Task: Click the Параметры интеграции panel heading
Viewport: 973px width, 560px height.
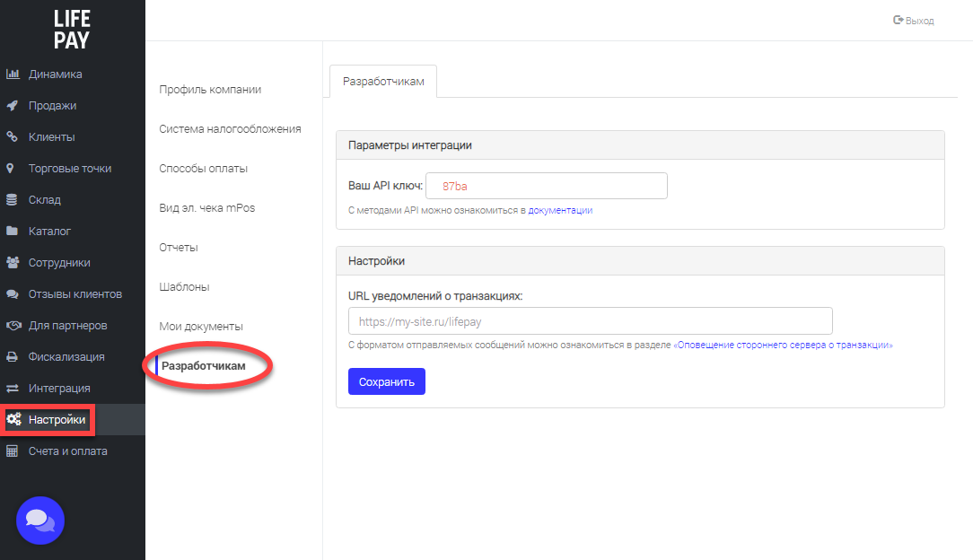Action: (410, 145)
